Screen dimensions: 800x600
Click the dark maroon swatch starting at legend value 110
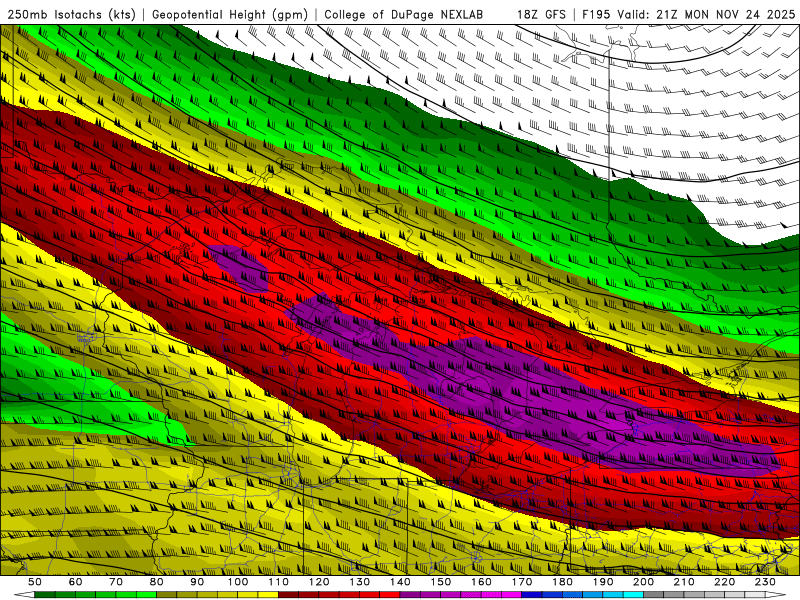(x=288, y=595)
